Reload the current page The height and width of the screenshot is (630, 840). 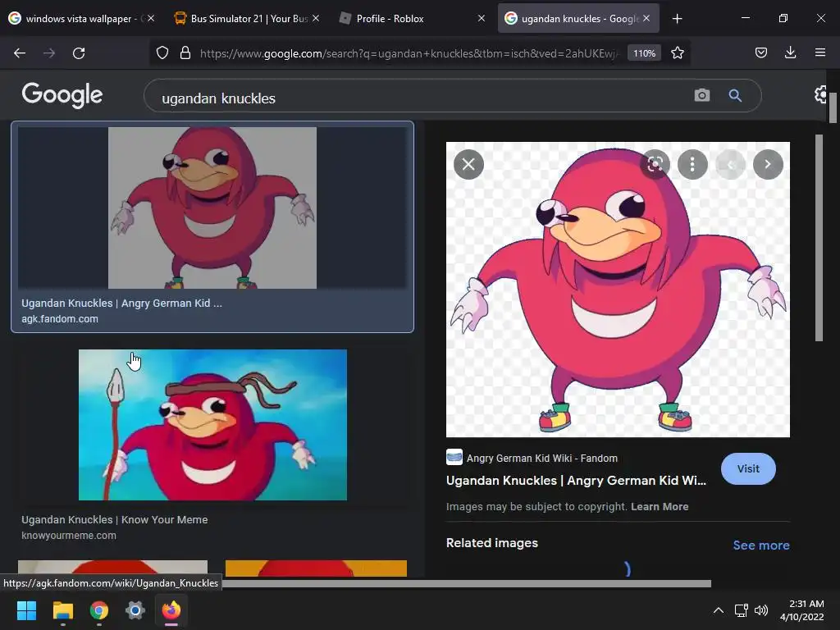coord(79,53)
